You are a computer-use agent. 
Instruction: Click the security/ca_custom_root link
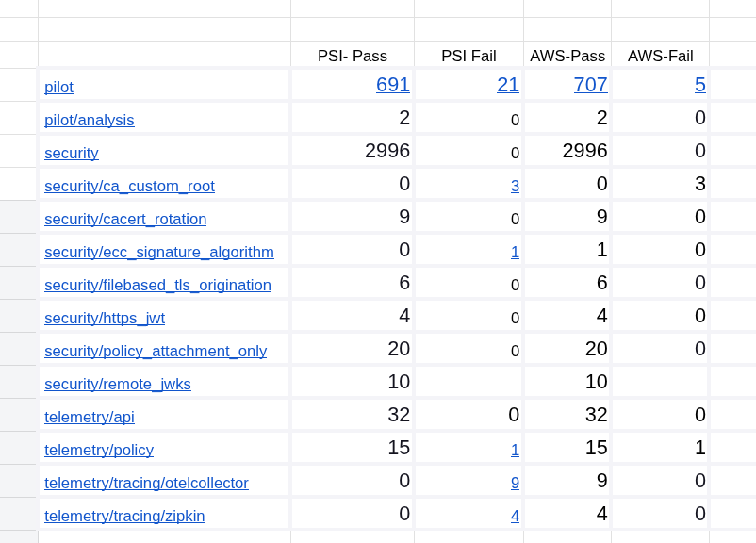click(x=129, y=186)
